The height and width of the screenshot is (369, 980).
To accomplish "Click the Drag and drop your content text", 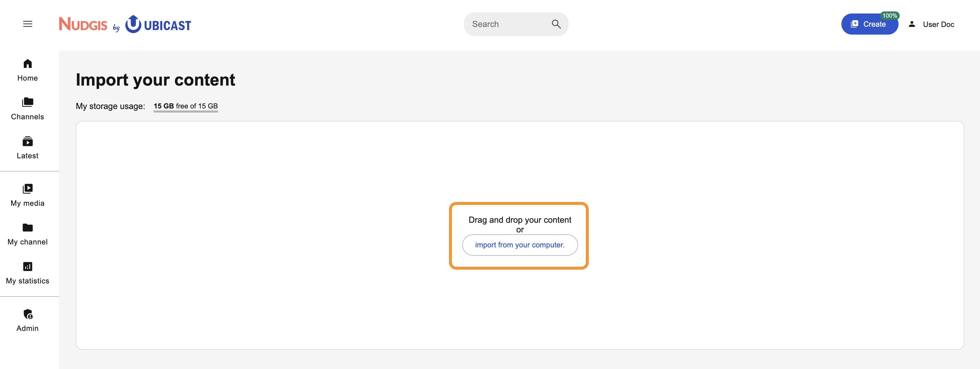I will coord(520,220).
